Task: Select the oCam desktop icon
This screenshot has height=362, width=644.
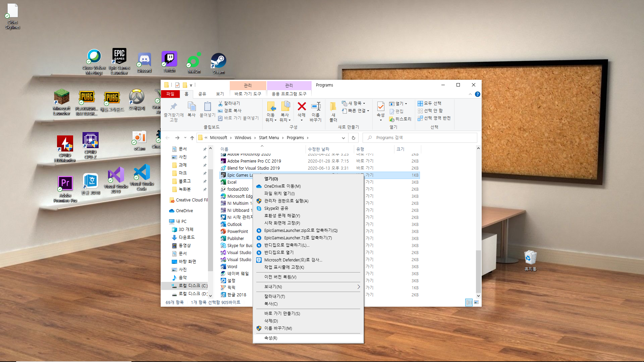Action: coord(140,141)
